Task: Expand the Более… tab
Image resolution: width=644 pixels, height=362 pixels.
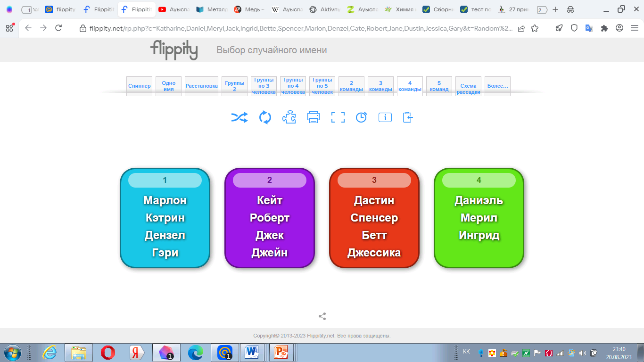Action: tap(498, 86)
